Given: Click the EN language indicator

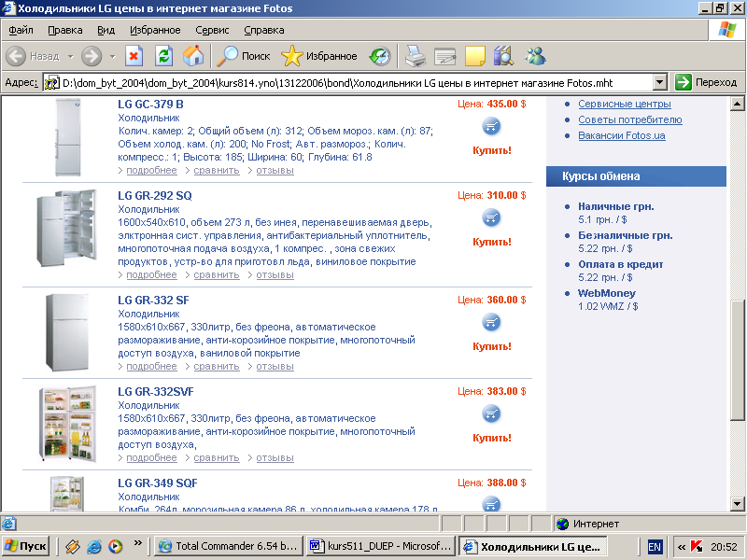Looking at the screenshot, I should click(655, 547).
